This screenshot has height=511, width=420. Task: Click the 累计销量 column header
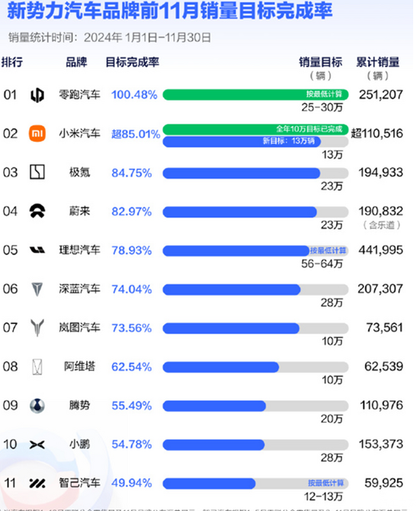(377, 62)
